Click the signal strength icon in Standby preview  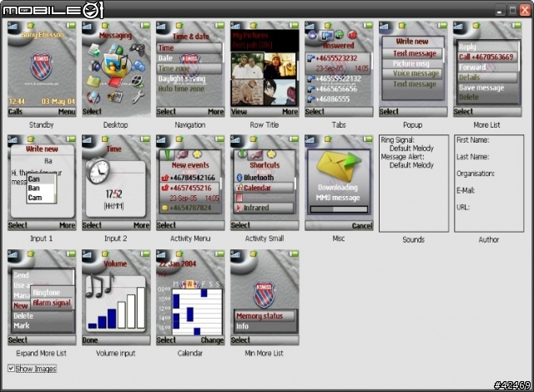click(x=13, y=26)
